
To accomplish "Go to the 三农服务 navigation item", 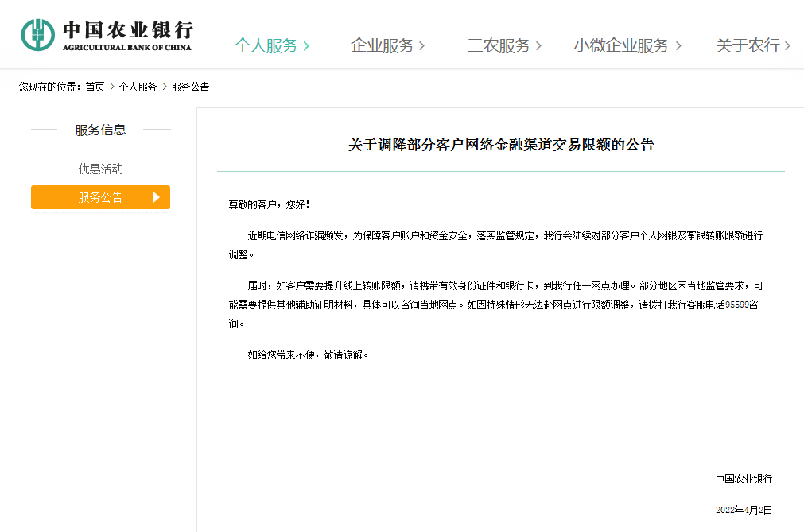I will point(499,46).
